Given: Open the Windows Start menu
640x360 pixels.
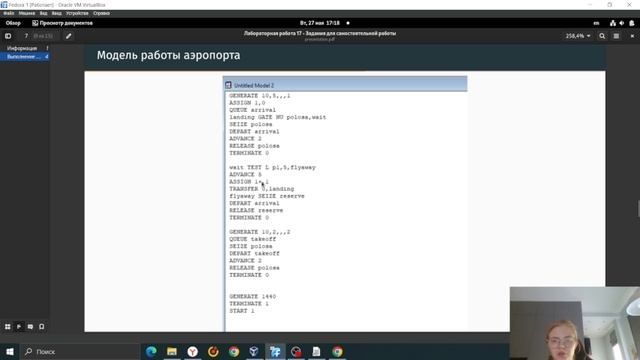Looking at the screenshot, I should point(10,351).
